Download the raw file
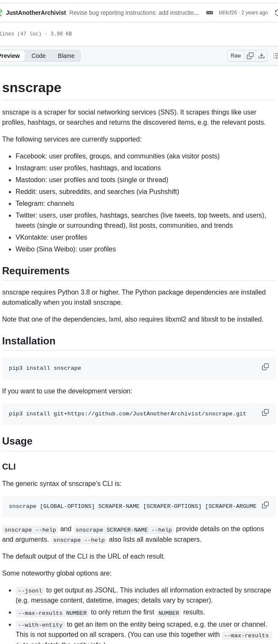This screenshot has width=278, height=644. tap(262, 56)
